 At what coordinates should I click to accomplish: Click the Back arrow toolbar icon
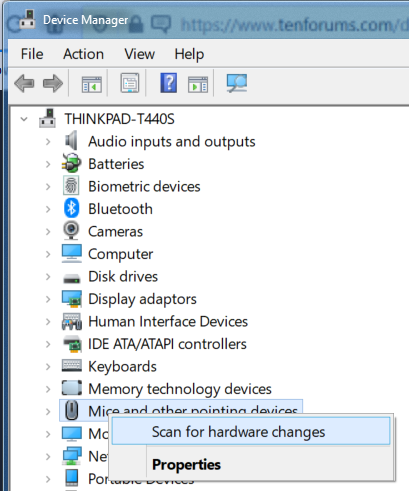(24, 83)
